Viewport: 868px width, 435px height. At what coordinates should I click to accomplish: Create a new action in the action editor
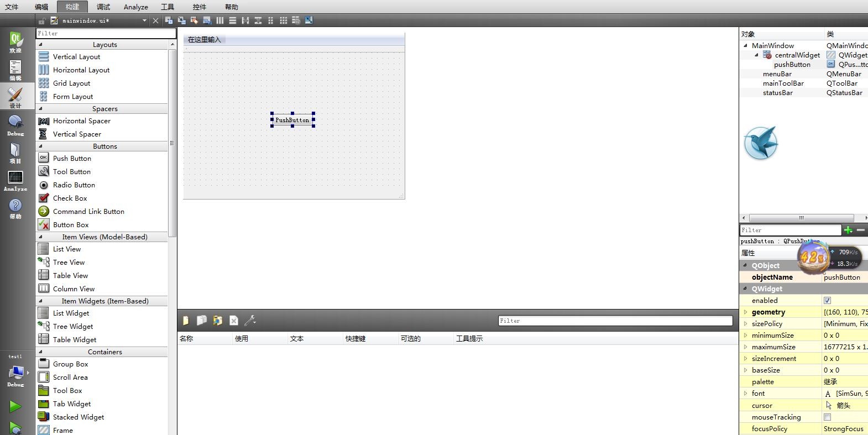click(186, 321)
